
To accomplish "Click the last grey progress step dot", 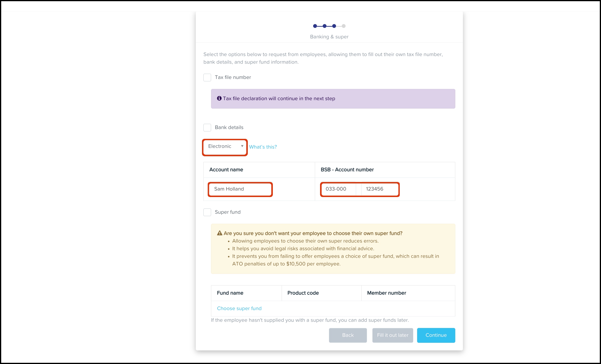I will [x=343, y=26].
